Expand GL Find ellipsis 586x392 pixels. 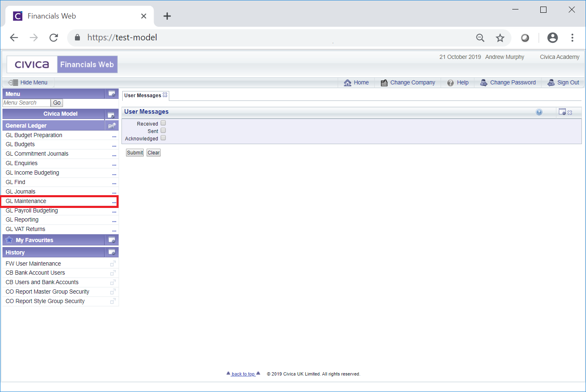pyautogui.click(x=114, y=183)
